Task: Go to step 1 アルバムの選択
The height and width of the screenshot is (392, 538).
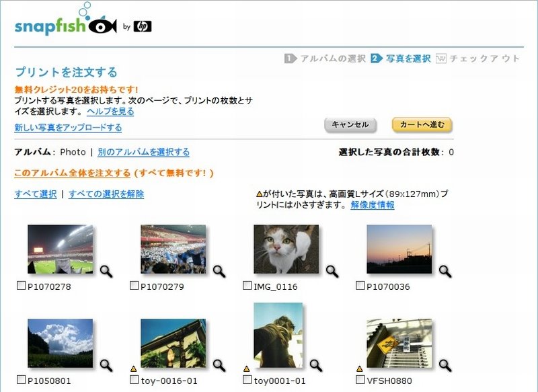Action: pyautogui.click(x=325, y=58)
